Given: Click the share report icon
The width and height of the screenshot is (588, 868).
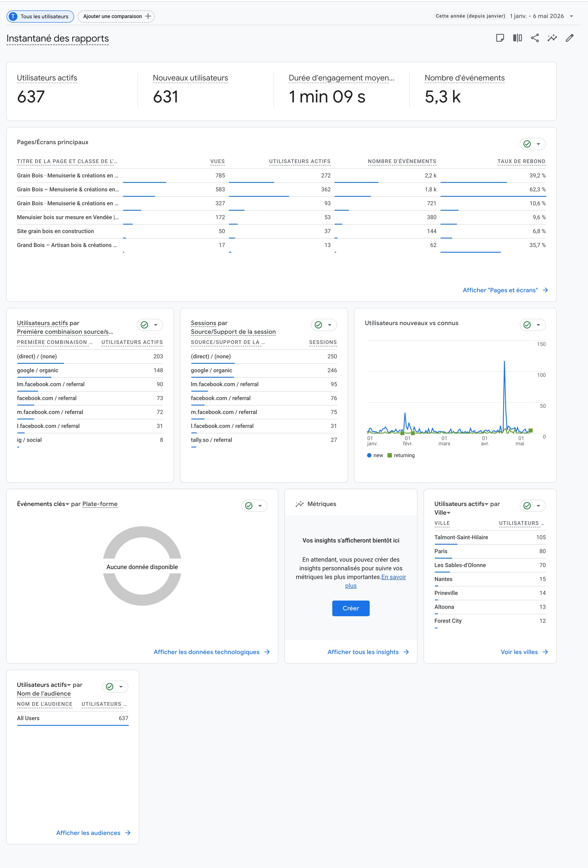Looking at the screenshot, I should coord(535,38).
